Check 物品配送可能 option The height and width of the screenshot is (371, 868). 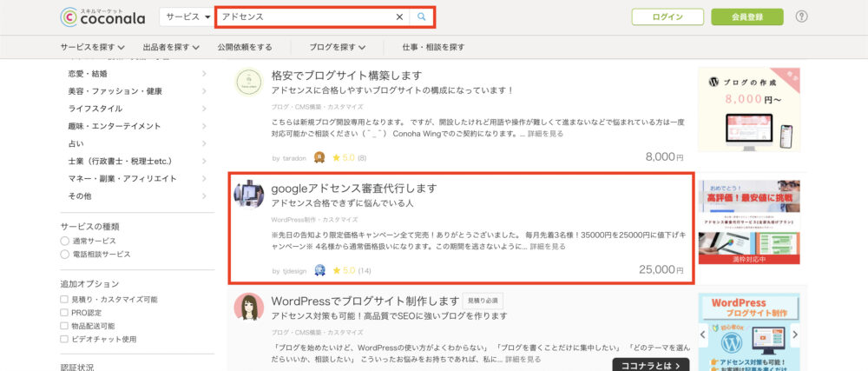click(64, 326)
